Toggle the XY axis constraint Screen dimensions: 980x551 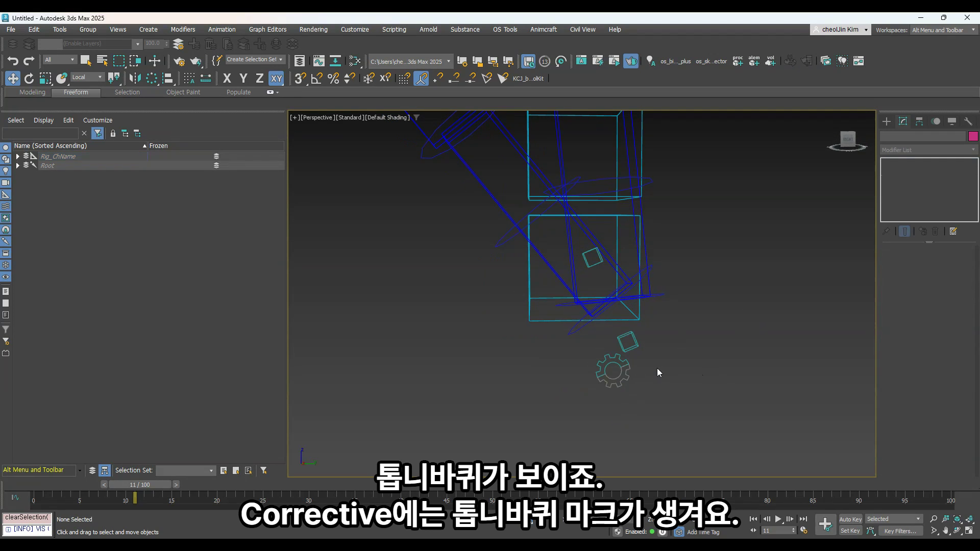pyautogui.click(x=276, y=78)
